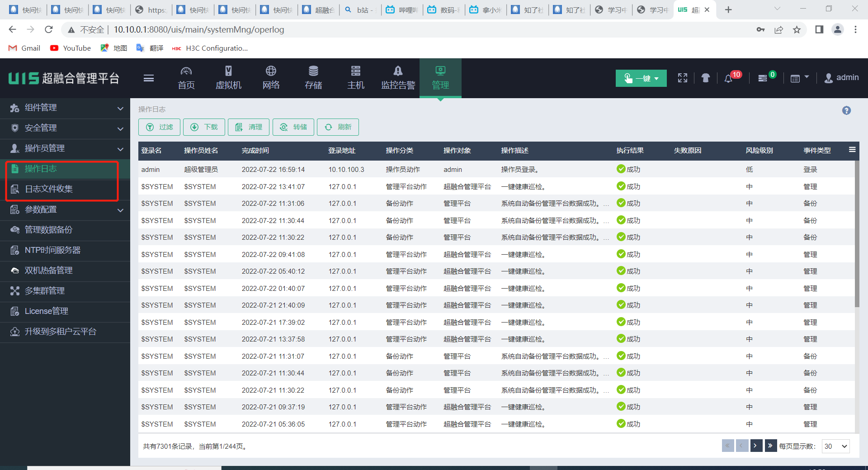The width and height of the screenshot is (868, 470).
Task: Expand the 一键 green dropdown button
Action: [x=641, y=78]
